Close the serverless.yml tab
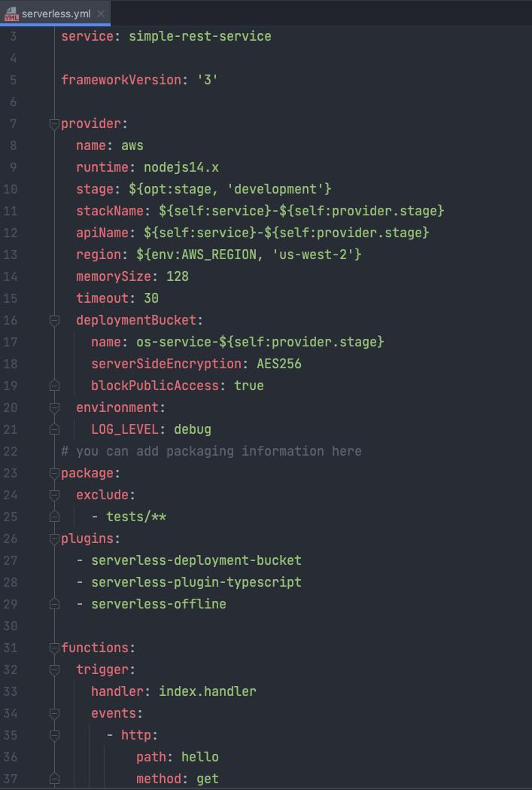The width and height of the screenshot is (532, 790). [x=101, y=14]
